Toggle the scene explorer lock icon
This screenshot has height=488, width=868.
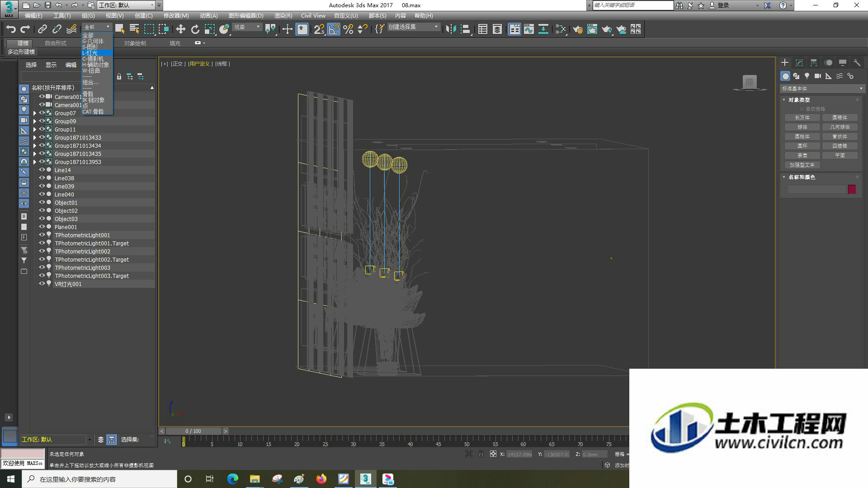click(x=119, y=77)
